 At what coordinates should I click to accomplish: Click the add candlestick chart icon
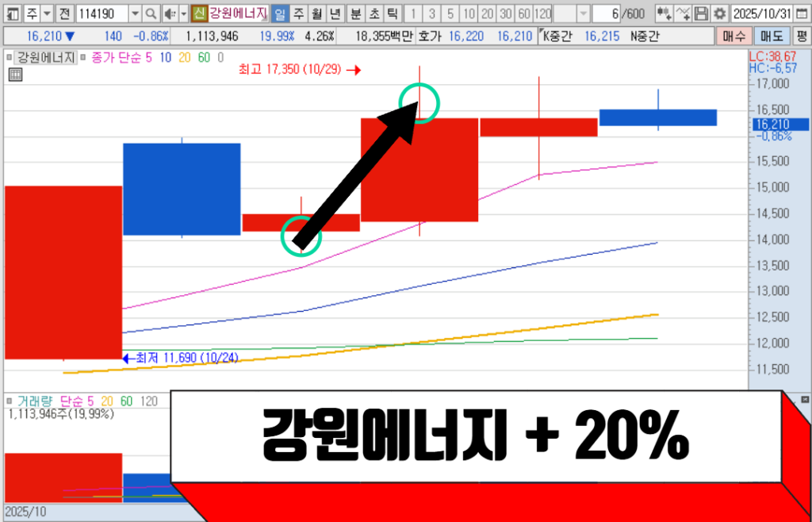tap(663, 13)
